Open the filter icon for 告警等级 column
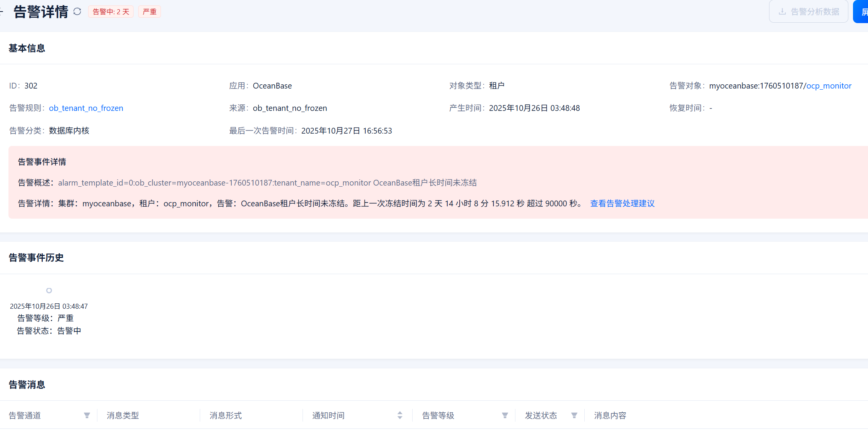The height and width of the screenshot is (435, 868). point(505,415)
